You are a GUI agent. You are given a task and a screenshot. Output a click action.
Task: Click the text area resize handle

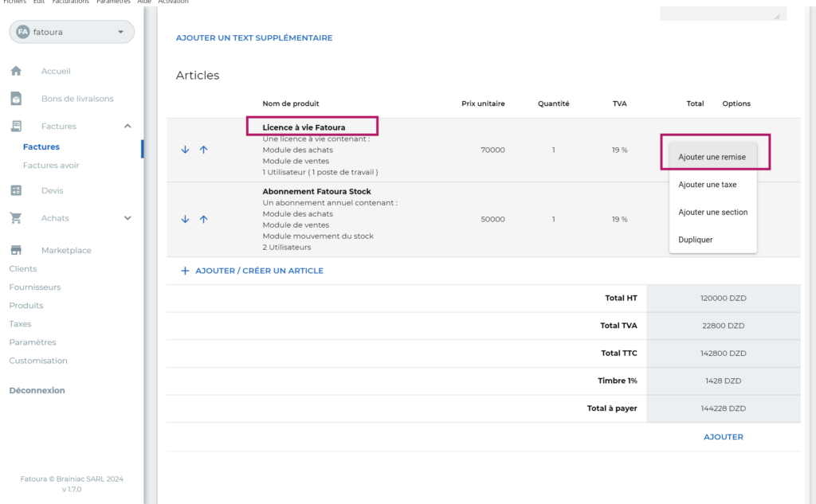coord(777,16)
